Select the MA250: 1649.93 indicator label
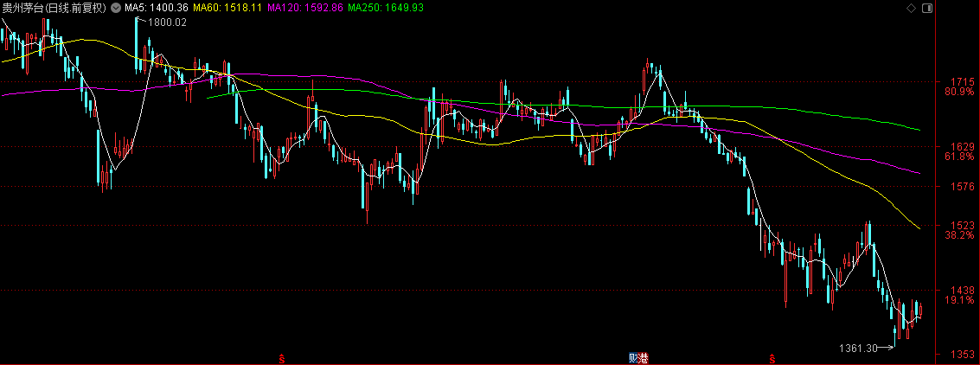This screenshot has width=980, height=365. coord(386,8)
